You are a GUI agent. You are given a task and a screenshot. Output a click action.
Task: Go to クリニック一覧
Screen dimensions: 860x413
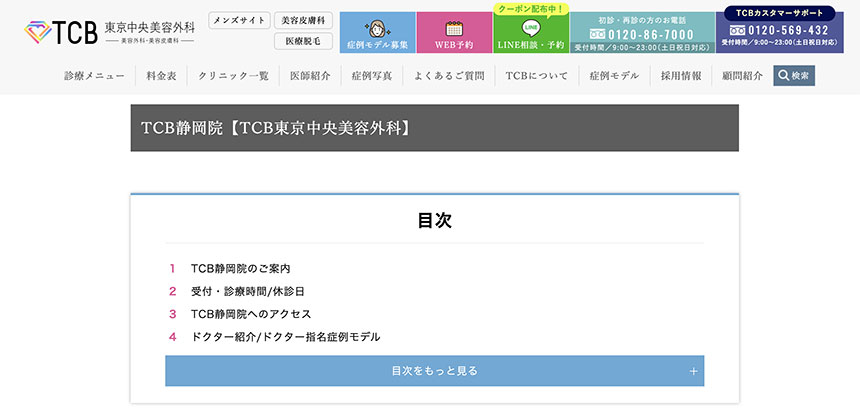pos(234,76)
